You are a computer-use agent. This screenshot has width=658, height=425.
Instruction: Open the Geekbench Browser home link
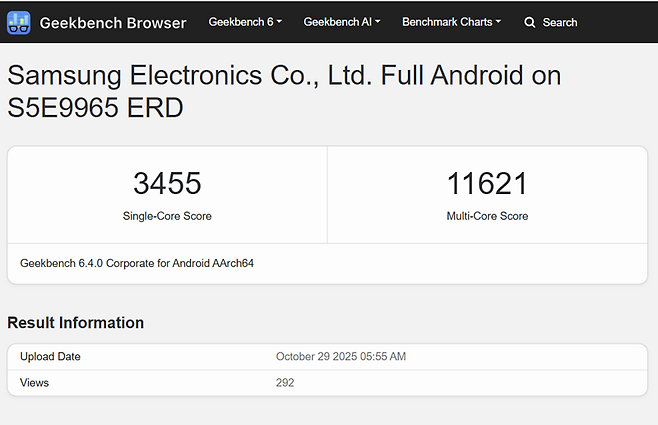(x=112, y=22)
